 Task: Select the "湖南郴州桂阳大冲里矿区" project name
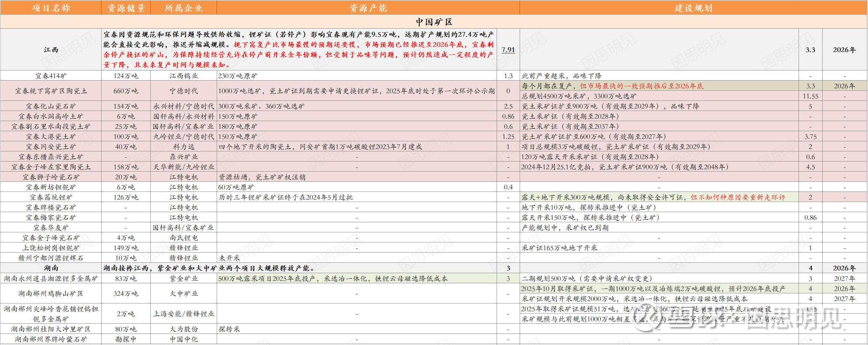(x=51, y=329)
